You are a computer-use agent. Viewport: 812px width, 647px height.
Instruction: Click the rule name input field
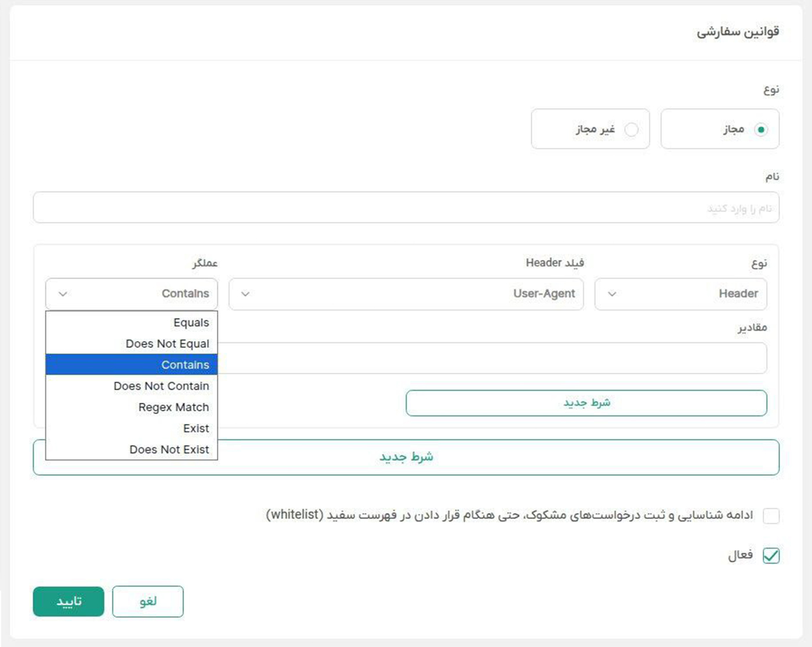pyautogui.click(x=406, y=208)
